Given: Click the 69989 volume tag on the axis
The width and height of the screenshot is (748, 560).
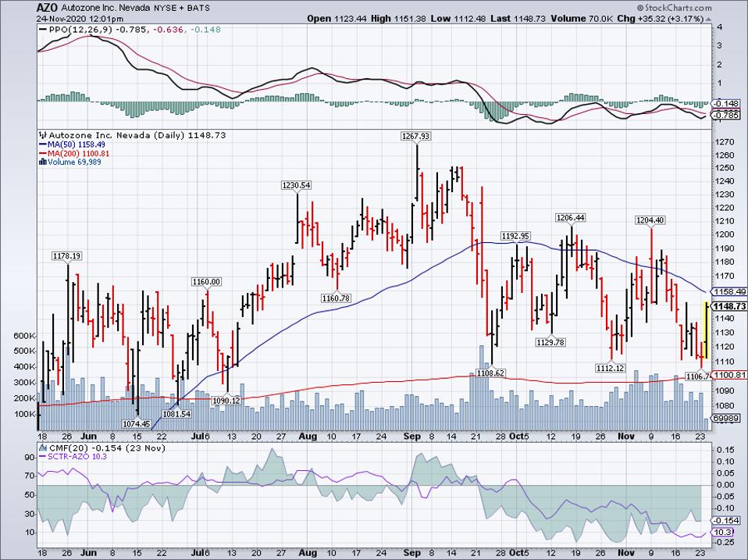Looking at the screenshot, I should (x=726, y=419).
